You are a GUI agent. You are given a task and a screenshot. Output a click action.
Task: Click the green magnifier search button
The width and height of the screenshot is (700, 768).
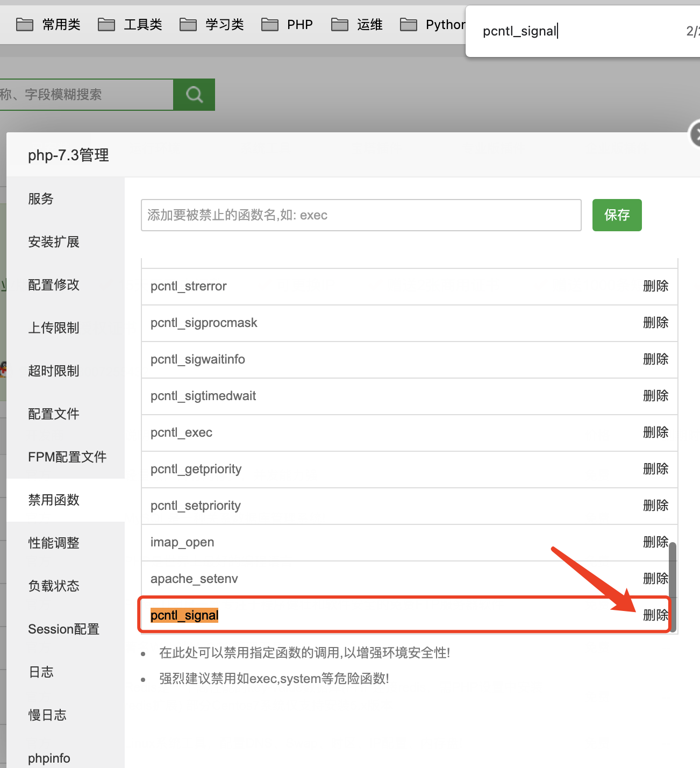[194, 95]
